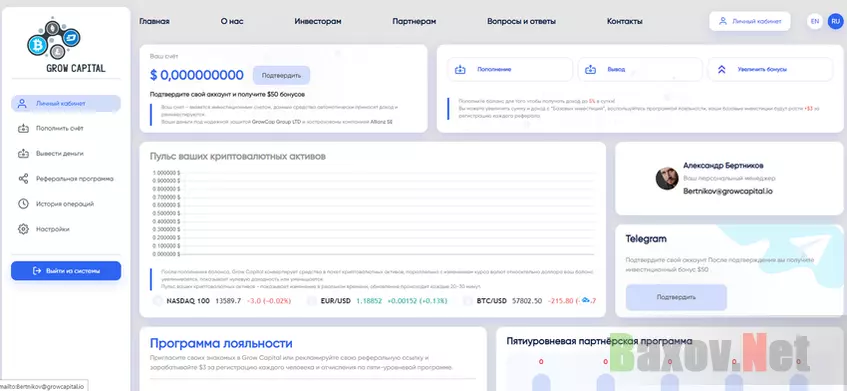847x391 pixels.
Task: Switch the language to EN
Action: [815, 22]
